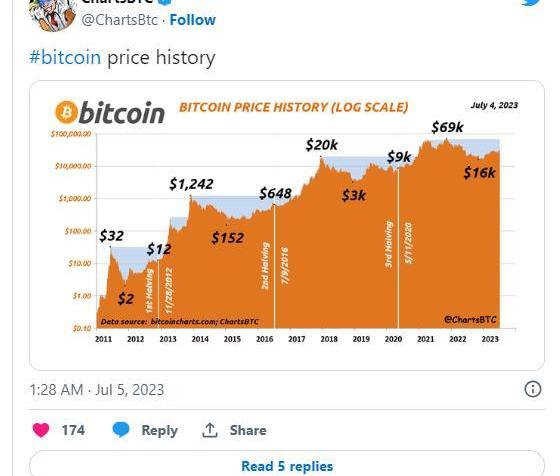Open the Bitcoin price history chart image

[287, 225]
